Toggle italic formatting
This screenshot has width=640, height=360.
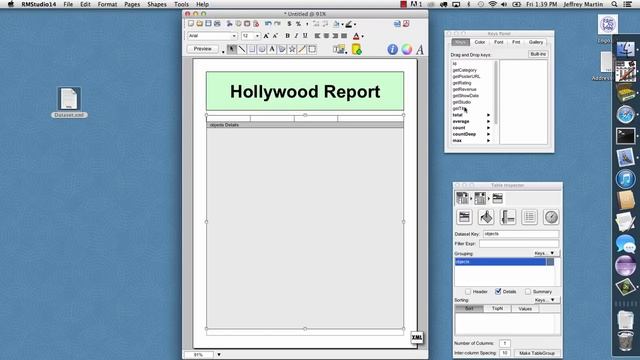pyautogui.click(x=296, y=36)
